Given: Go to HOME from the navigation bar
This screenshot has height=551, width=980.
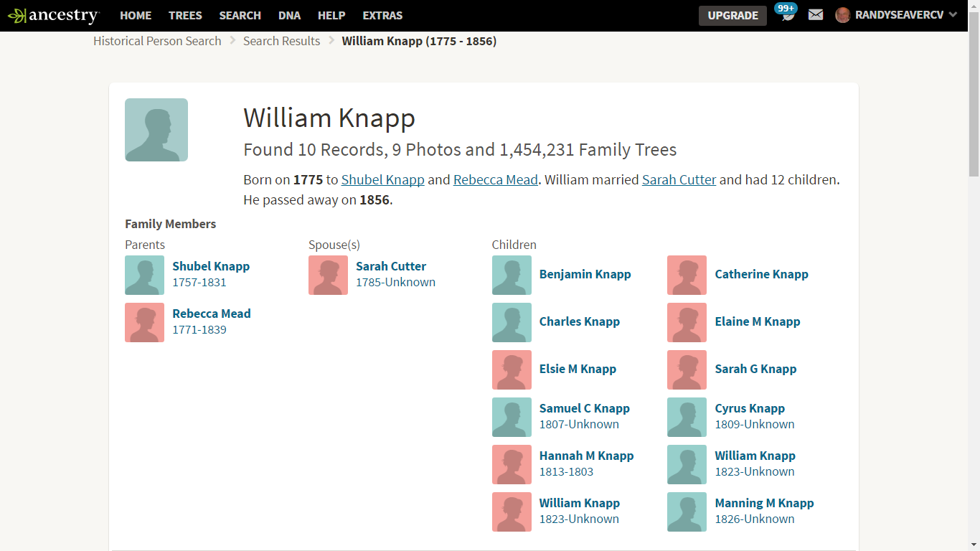Looking at the screenshot, I should 136,15.
